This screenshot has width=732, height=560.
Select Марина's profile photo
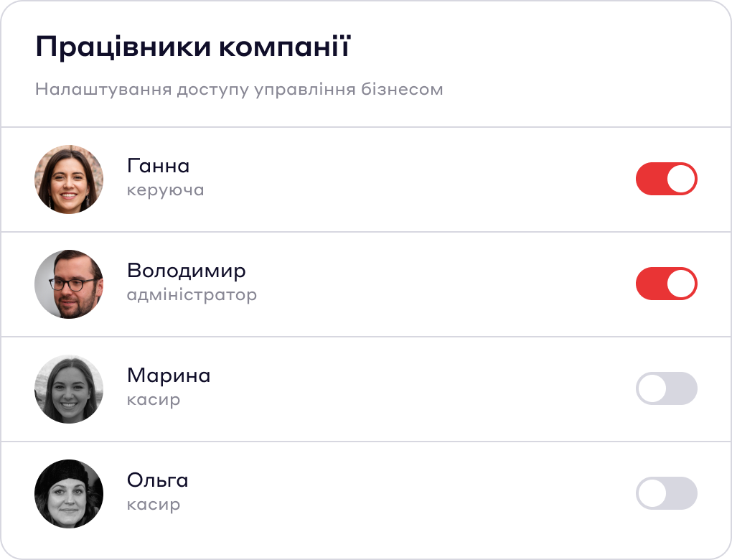click(x=68, y=388)
